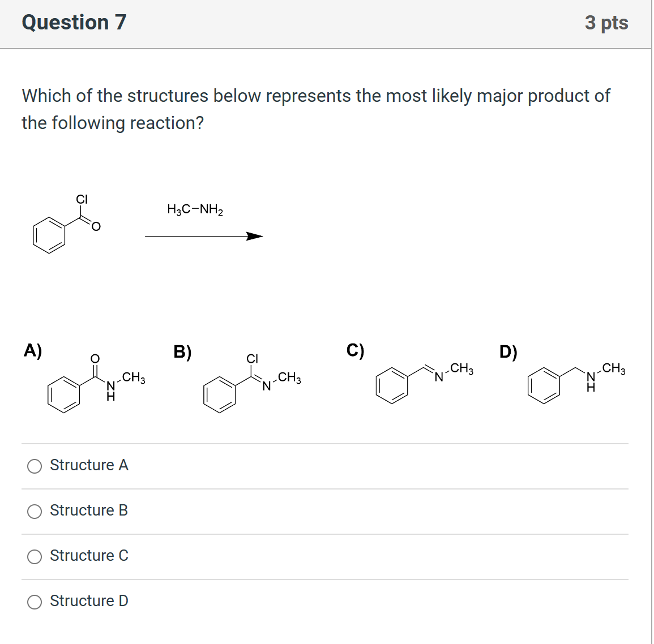Select the Structure A radio button

tap(35, 466)
